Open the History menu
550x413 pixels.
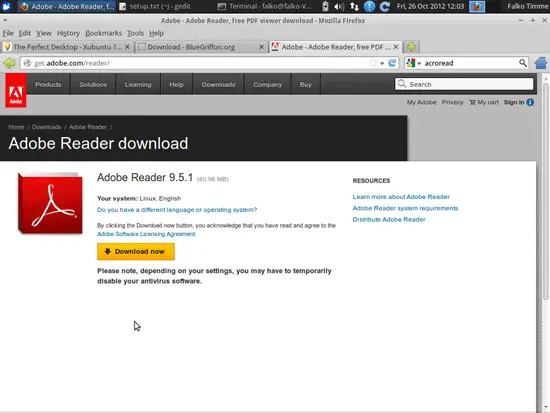pos(68,33)
